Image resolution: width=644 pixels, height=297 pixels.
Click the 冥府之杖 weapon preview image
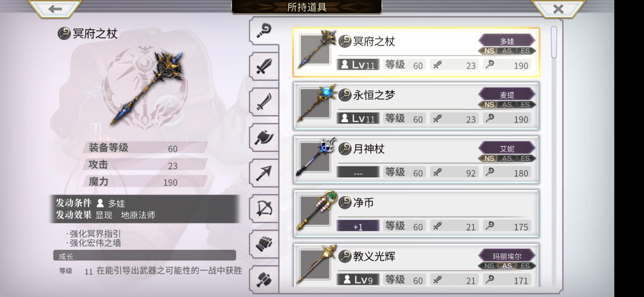pos(146,89)
